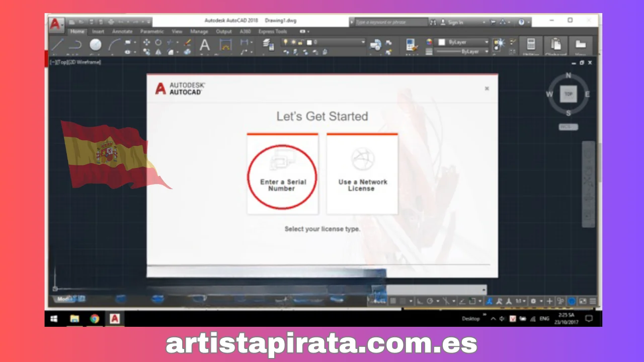
Task: Switch to the Parametric ribbon tab
Action: (x=152, y=32)
